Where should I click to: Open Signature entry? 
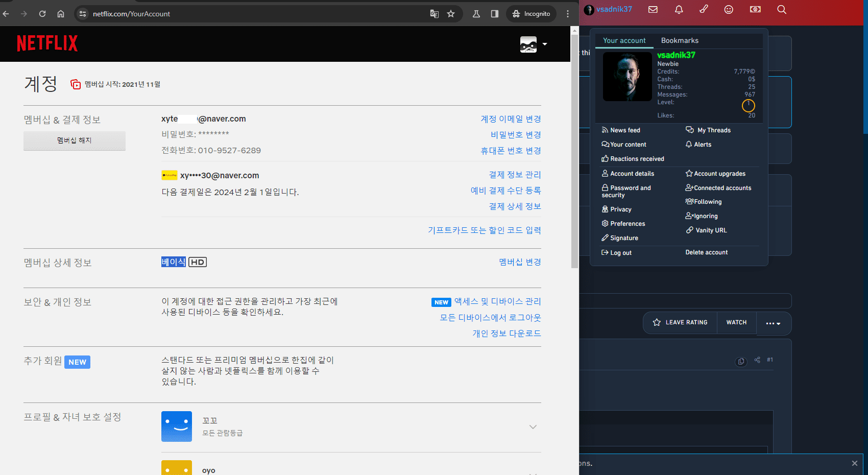[620, 238]
